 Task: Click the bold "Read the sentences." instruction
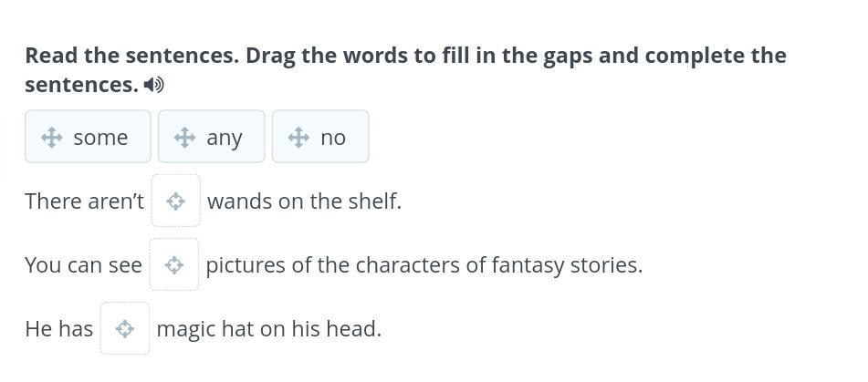tap(132, 56)
